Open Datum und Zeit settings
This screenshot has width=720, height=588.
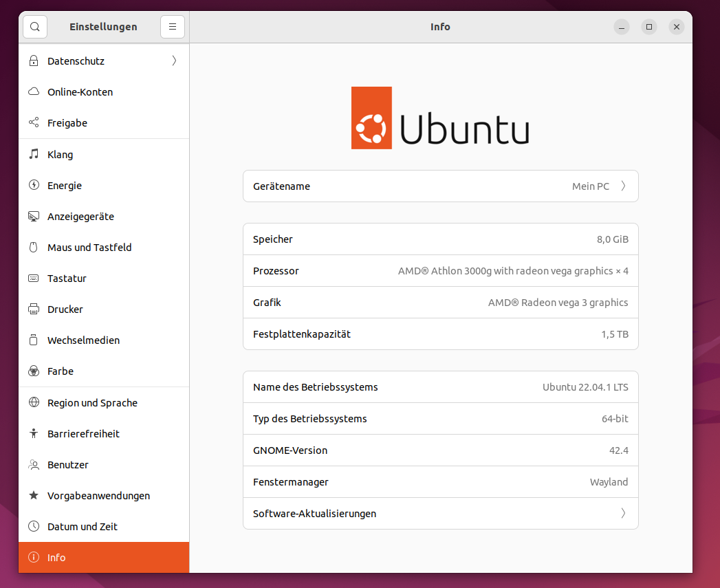pos(104,526)
